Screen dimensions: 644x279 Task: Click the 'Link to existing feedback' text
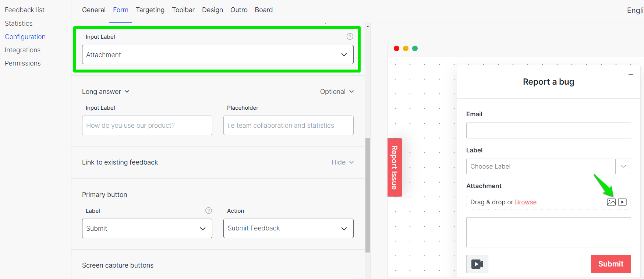click(x=120, y=162)
